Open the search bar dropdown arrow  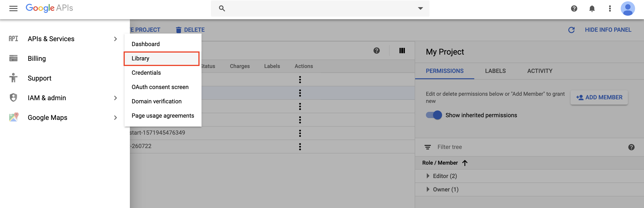point(421,8)
